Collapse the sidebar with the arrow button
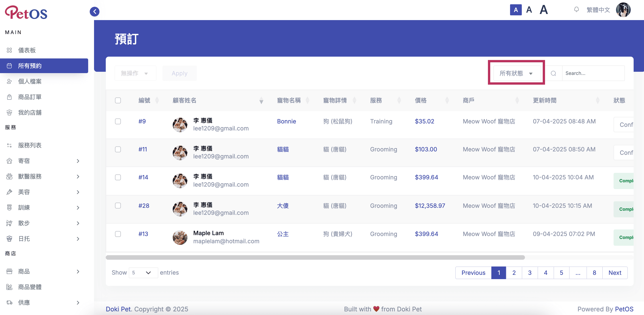 coord(94,12)
